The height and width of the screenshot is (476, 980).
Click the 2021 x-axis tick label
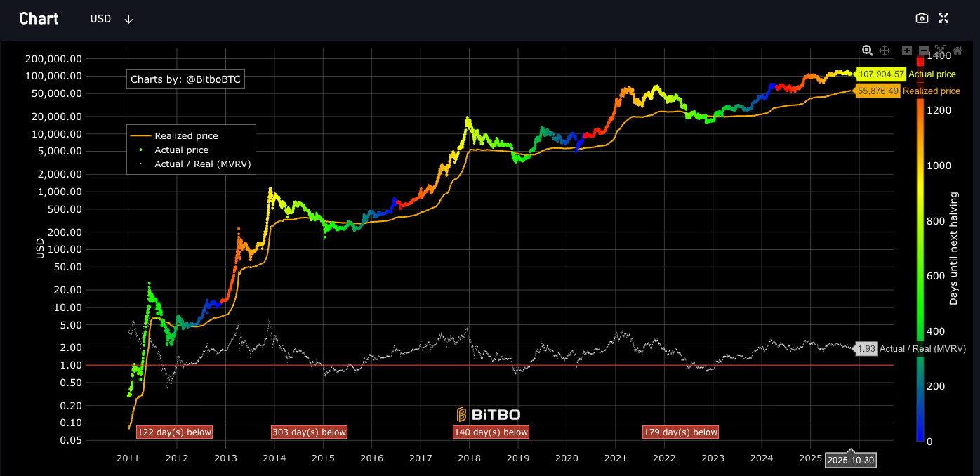click(615, 459)
